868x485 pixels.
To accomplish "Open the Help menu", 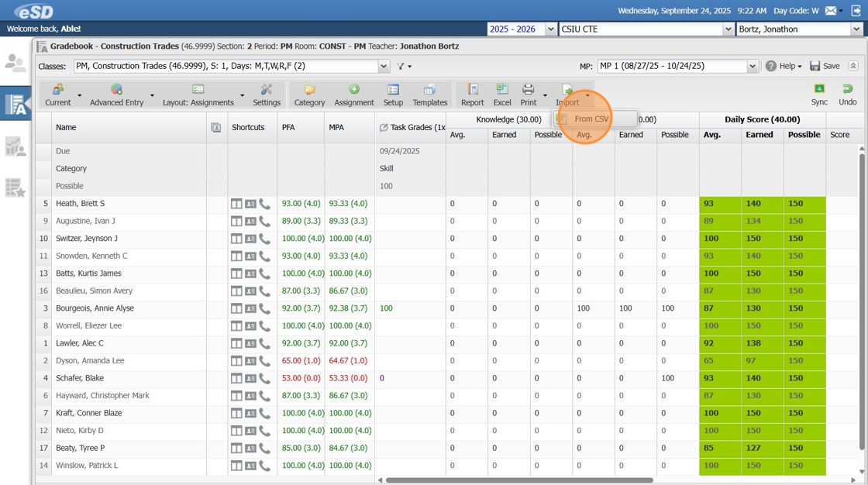I will [x=784, y=67].
